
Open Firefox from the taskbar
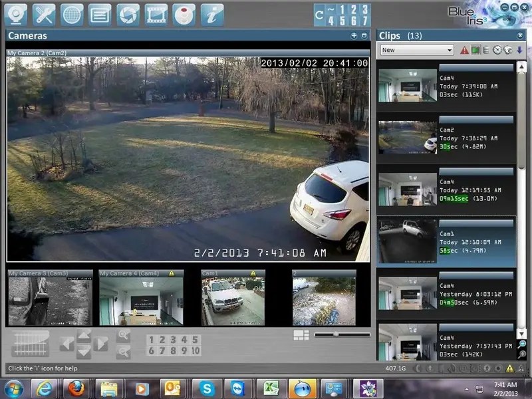[76, 389]
